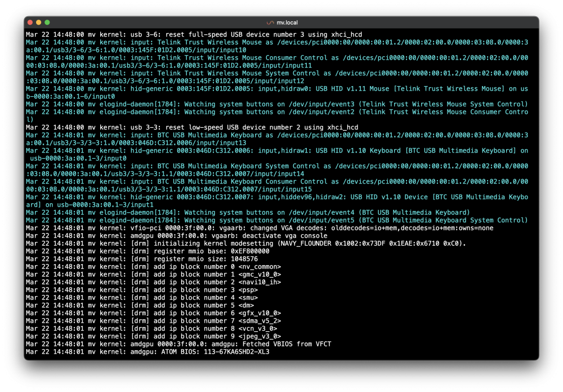Click 'ATOM BIOS: 113-67KA6SHD2-XL3' line
The height and width of the screenshot is (392, 563).
[148, 351]
